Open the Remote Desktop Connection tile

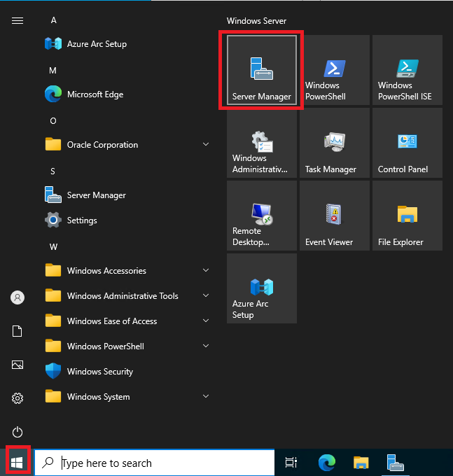click(262, 216)
